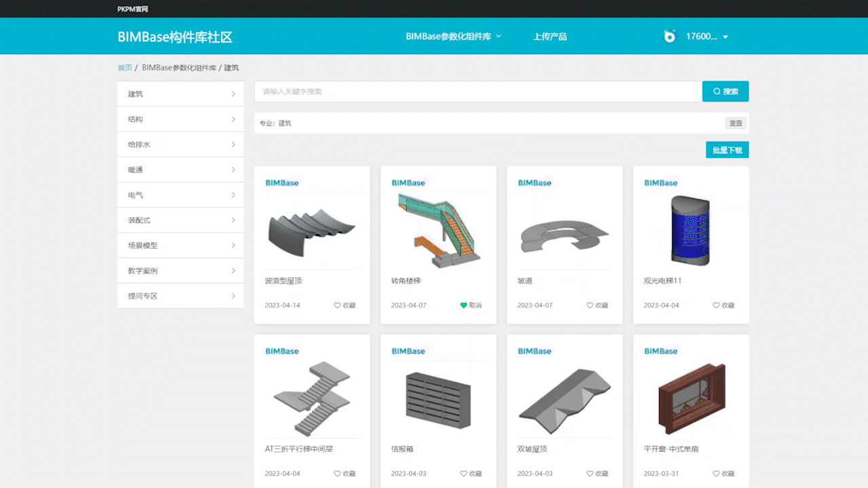Screen dimensions: 868x488
Task: Expand the 装配式 category chevron
Action: (233, 220)
